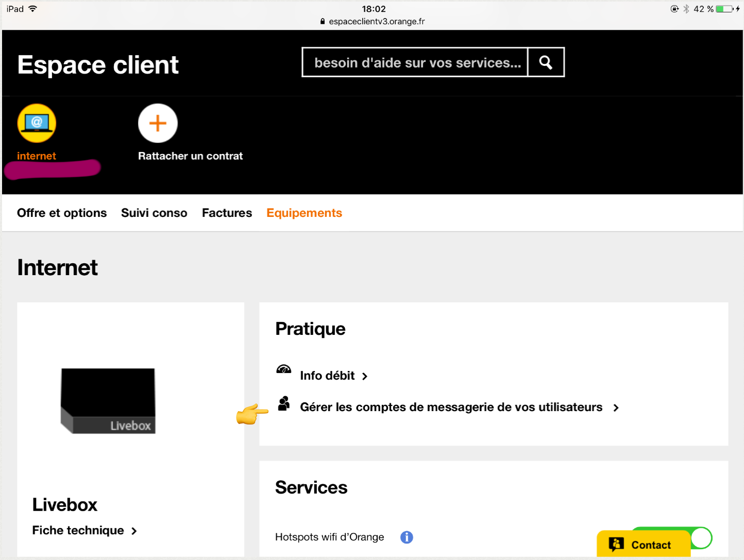Tap the Bluetooth status icon
Image resolution: width=744 pixels, height=560 pixels.
(686, 9)
